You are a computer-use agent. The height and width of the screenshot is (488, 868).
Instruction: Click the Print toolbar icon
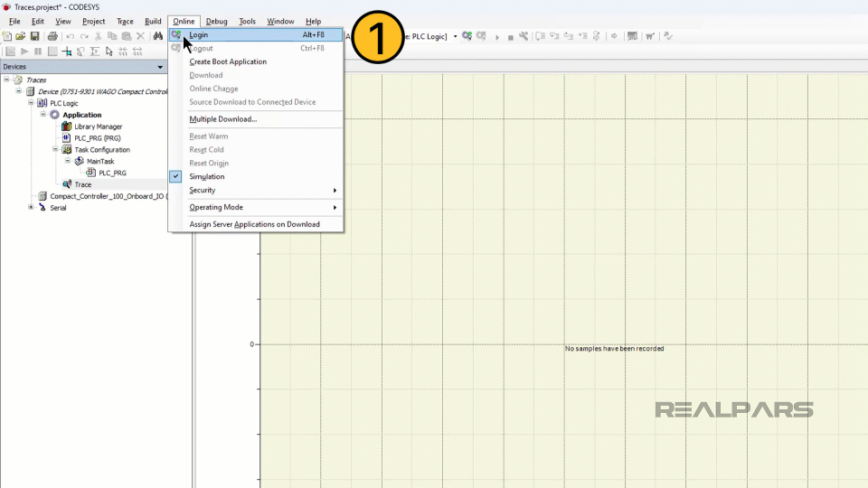(52, 36)
